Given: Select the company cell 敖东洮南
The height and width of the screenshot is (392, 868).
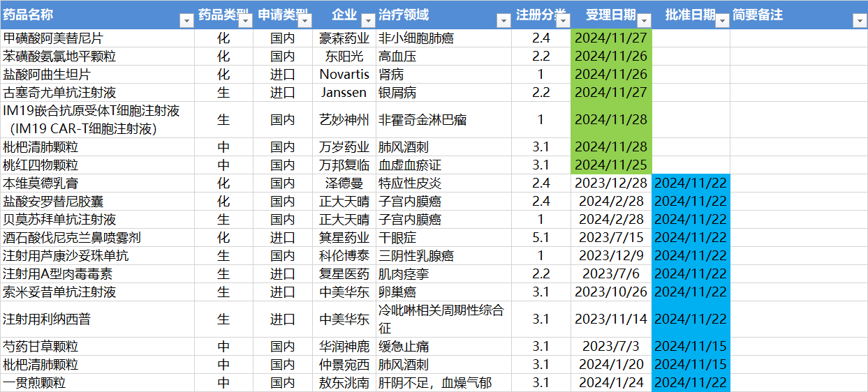Looking at the screenshot, I should 344,383.
